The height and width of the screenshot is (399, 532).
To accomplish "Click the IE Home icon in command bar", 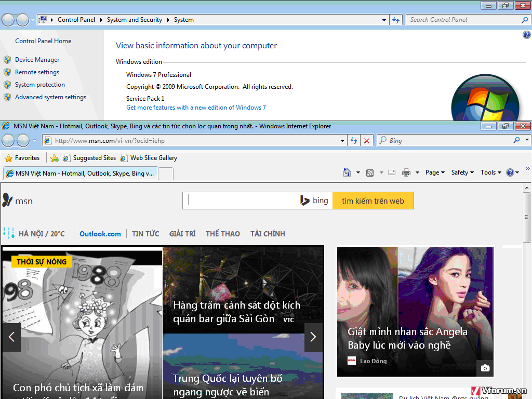I will click(347, 172).
